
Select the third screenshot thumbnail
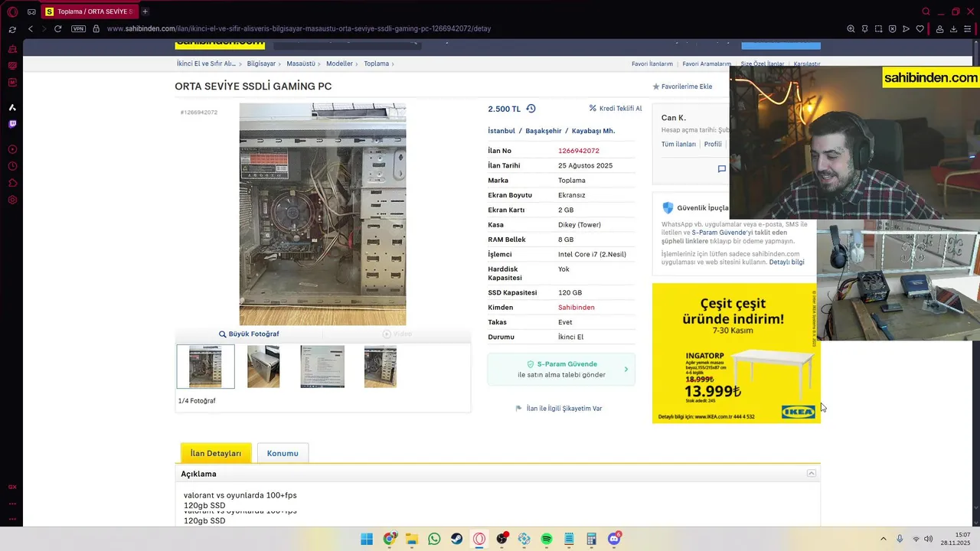tap(322, 367)
